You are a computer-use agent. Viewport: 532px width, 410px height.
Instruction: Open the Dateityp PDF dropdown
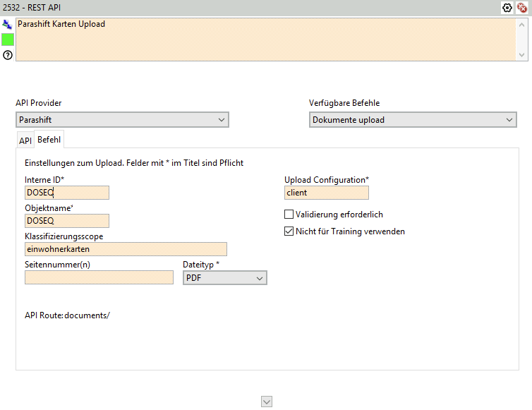224,279
